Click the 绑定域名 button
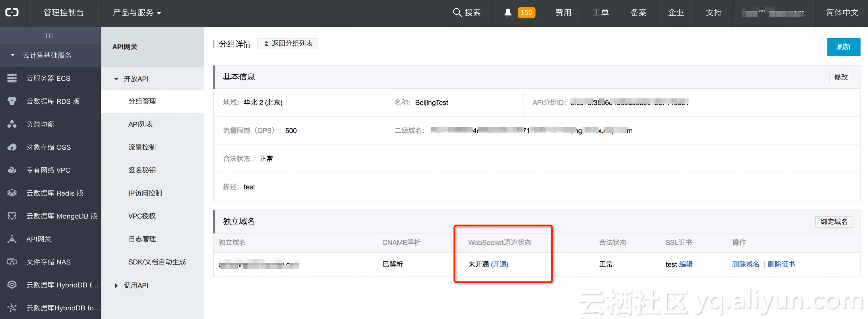Image resolution: width=868 pixels, height=319 pixels. (834, 222)
